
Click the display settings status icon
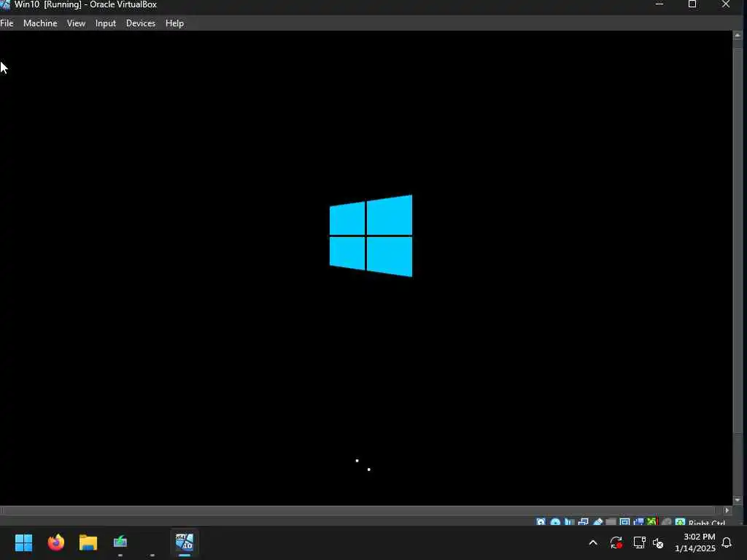click(624, 522)
